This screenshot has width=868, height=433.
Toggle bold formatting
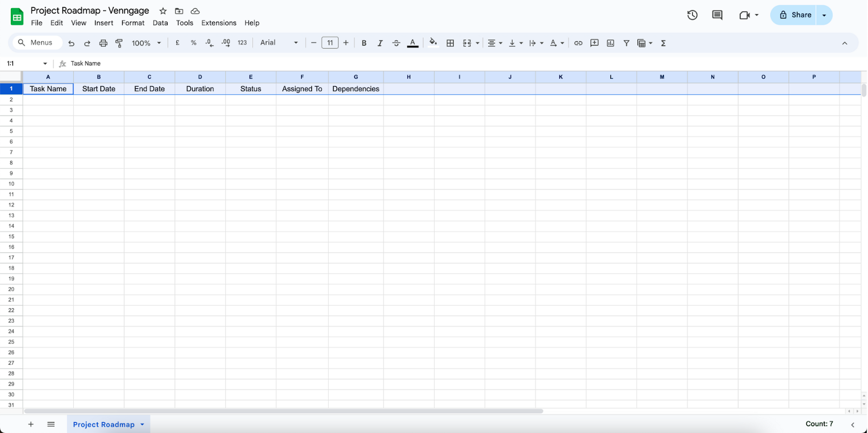[364, 43]
